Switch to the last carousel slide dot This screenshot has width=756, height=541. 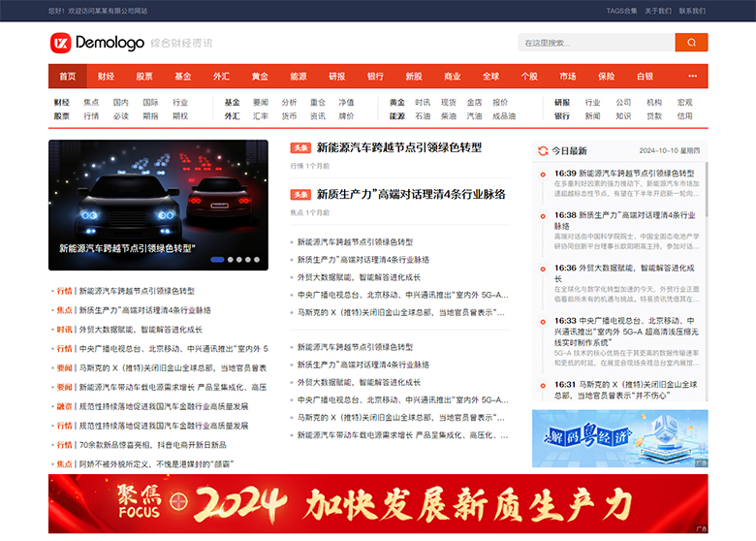click(257, 259)
